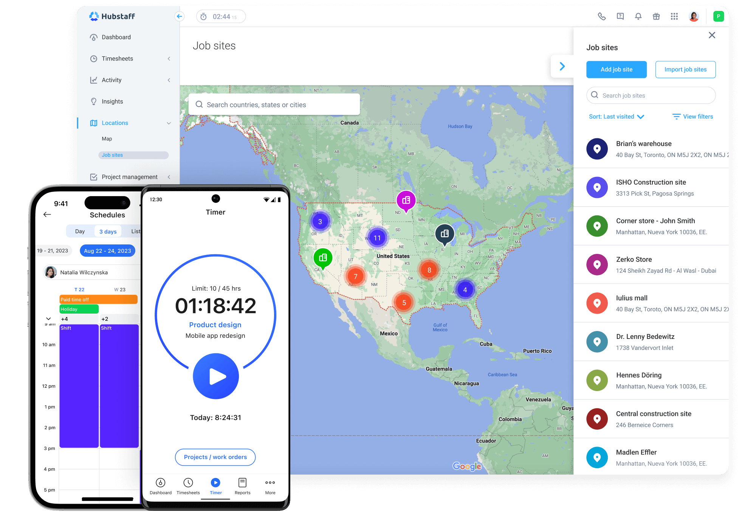Switch schedule view to Day
Screen dimensions: 756x532
(x=80, y=231)
